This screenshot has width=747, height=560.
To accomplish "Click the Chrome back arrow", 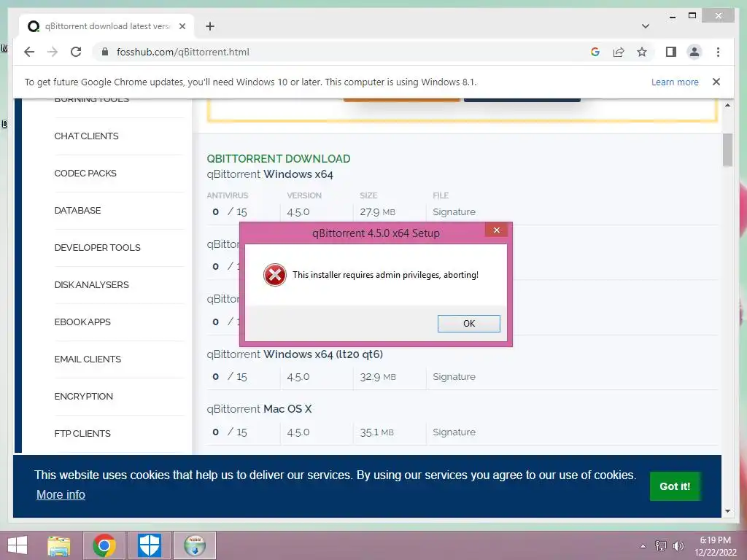I will click(29, 52).
